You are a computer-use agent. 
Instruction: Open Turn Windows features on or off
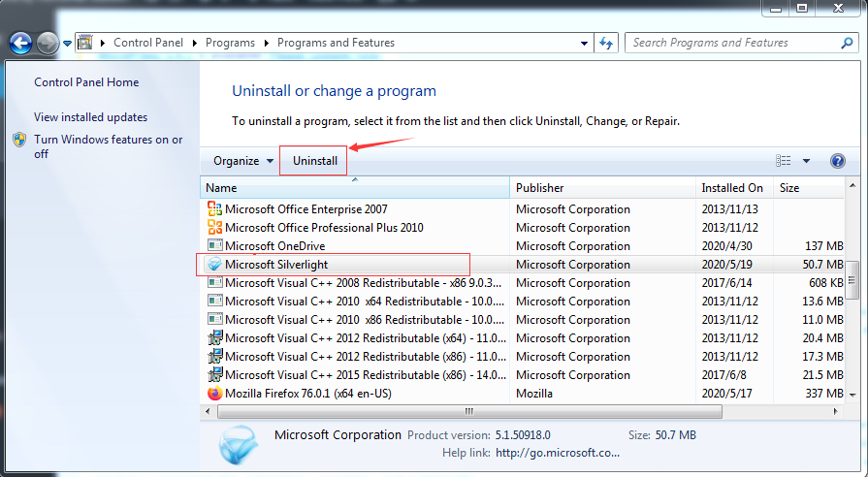108,146
